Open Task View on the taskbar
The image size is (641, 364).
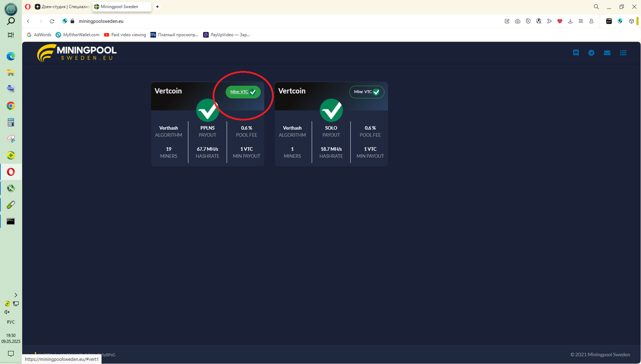click(11, 35)
